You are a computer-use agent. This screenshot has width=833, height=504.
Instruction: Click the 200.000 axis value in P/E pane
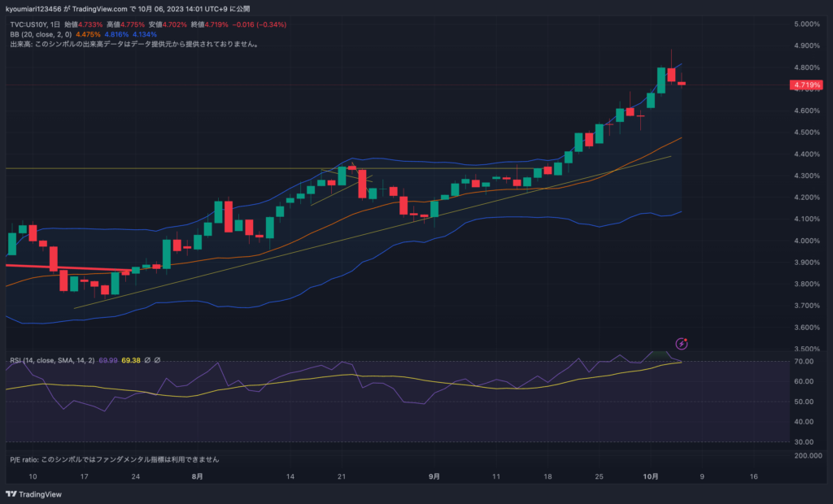click(x=808, y=456)
